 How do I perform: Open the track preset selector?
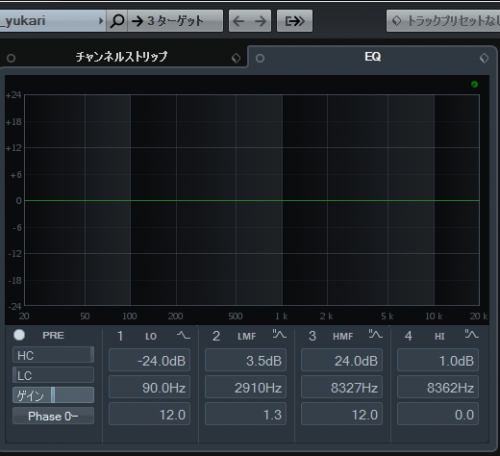click(443, 21)
